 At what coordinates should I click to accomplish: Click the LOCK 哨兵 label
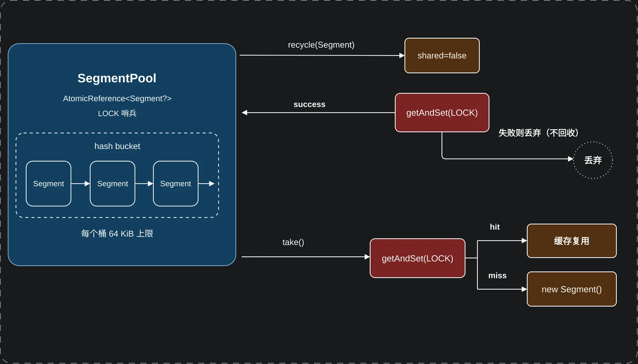[x=117, y=113]
